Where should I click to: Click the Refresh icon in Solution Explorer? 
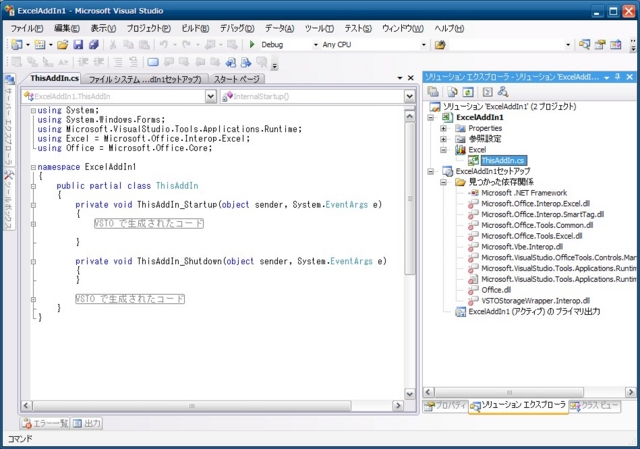click(x=468, y=92)
